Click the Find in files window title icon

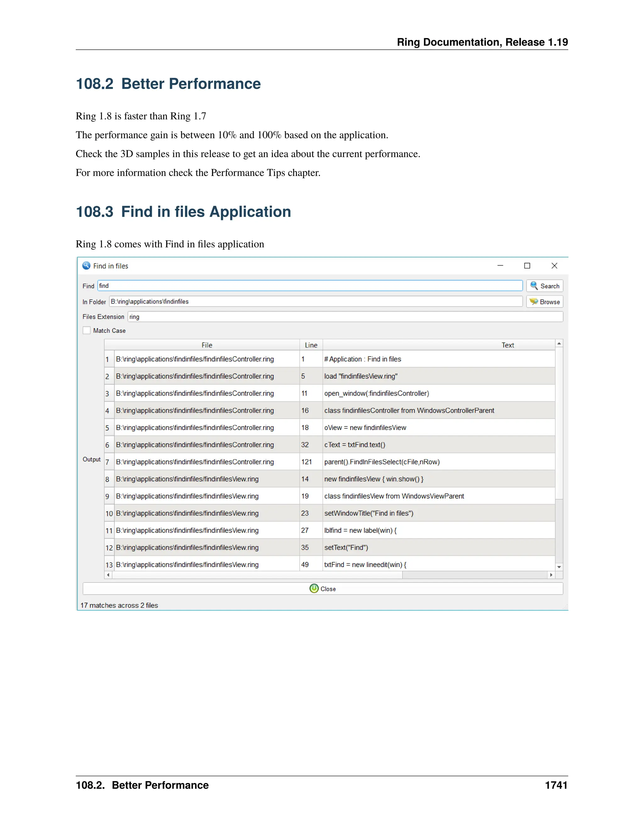(86, 266)
